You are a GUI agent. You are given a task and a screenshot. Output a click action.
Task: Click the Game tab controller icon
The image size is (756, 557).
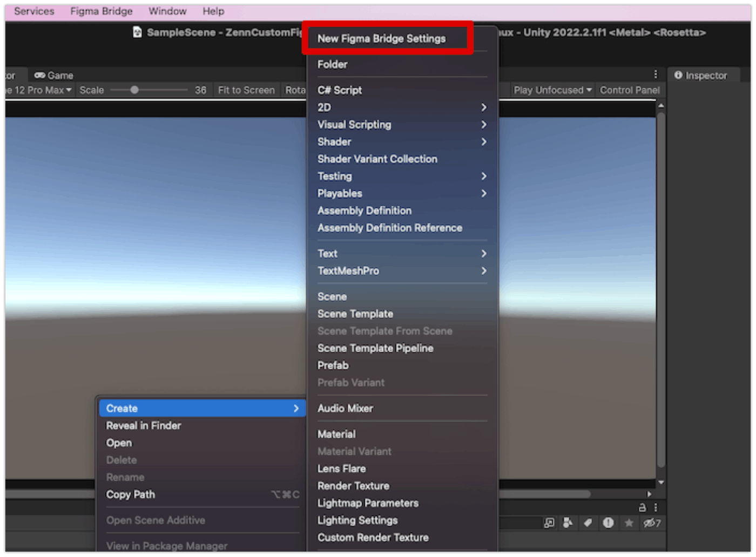pos(39,75)
